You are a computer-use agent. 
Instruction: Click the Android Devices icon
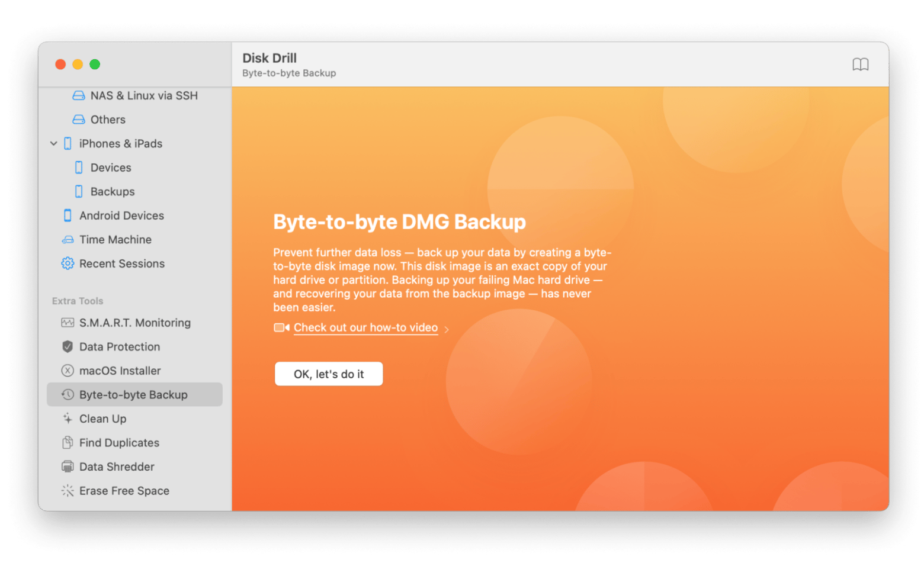(68, 216)
